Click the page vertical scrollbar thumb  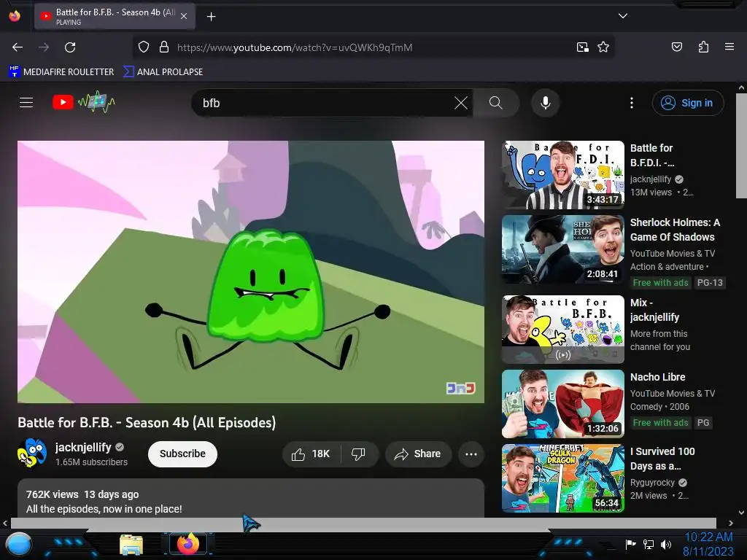click(741, 146)
